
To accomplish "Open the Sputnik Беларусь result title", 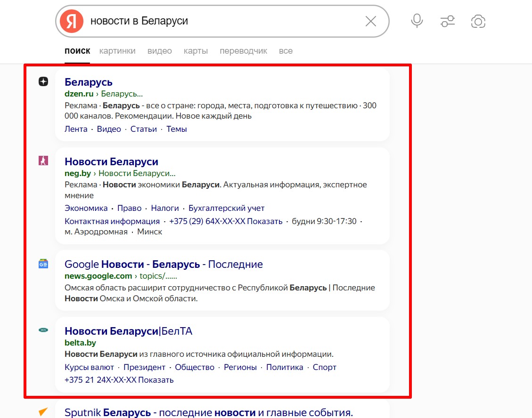I will pos(209,412).
